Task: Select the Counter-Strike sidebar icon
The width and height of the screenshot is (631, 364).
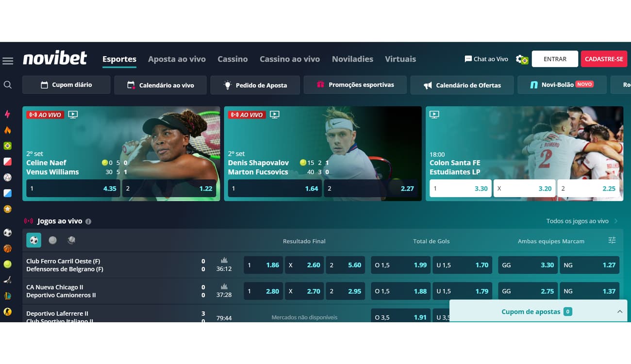Action: click(x=7, y=312)
